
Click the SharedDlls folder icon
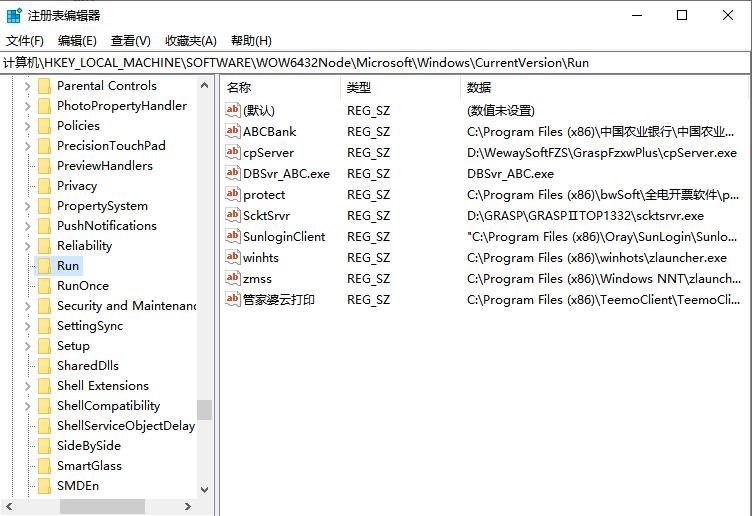click(44, 366)
